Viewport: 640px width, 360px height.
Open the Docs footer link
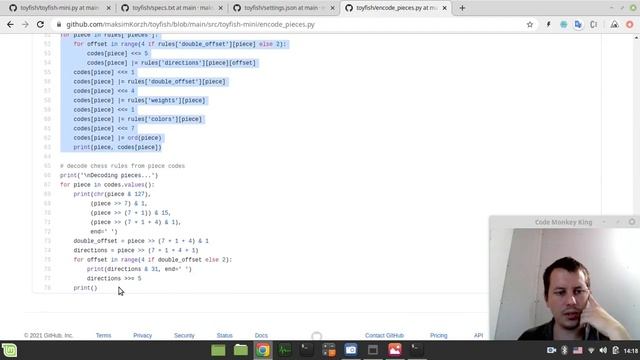coord(261,336)
